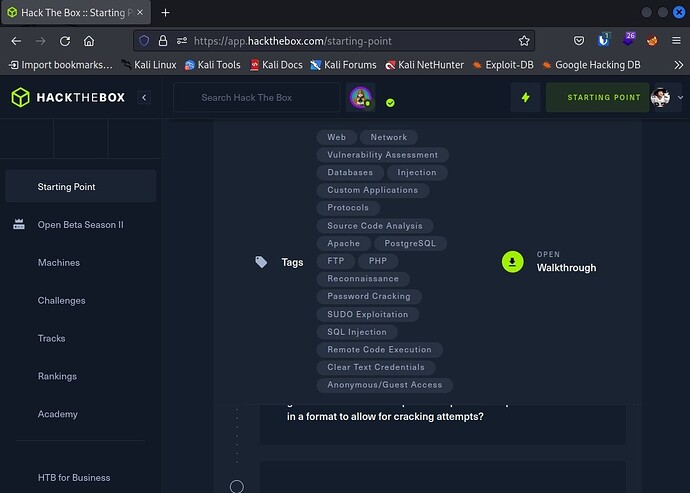The width and height of the screenshot is (690, 493).
Task: Click the Apache tag
Action: 343,243
